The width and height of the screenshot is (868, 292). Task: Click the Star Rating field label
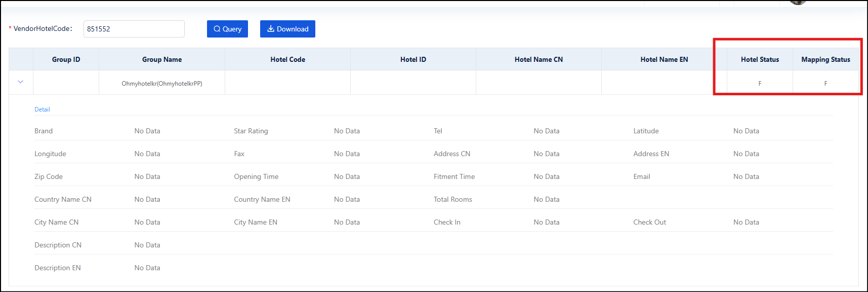pyautogui.click(x=251, y=131)
